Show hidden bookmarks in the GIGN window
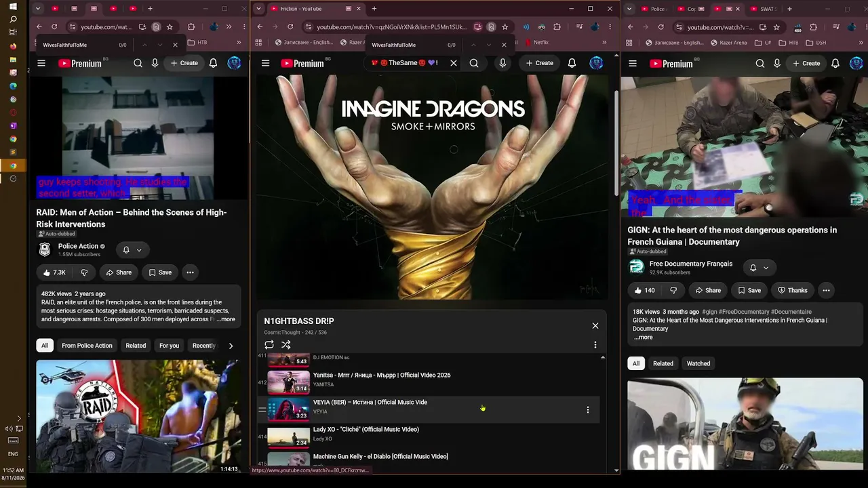868x488 pixels. coord(861,42)
